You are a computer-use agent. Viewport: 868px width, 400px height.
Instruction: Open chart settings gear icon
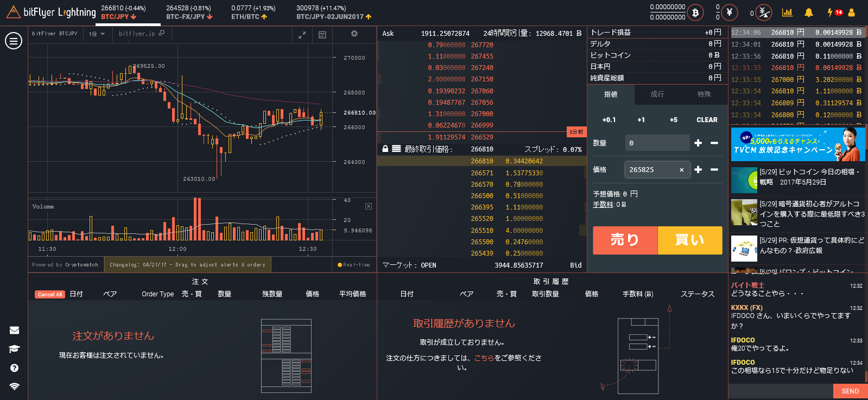[x=354, y=34]
